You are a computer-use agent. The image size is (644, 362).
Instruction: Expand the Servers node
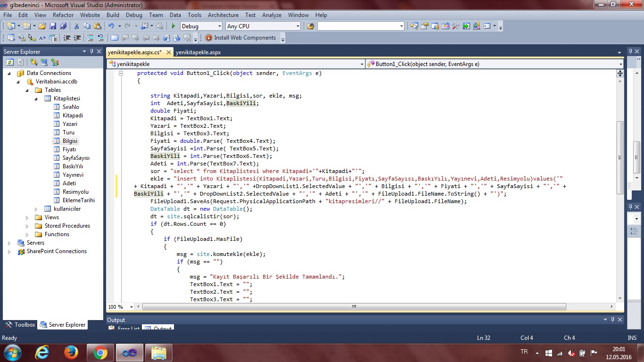(9, 243)
